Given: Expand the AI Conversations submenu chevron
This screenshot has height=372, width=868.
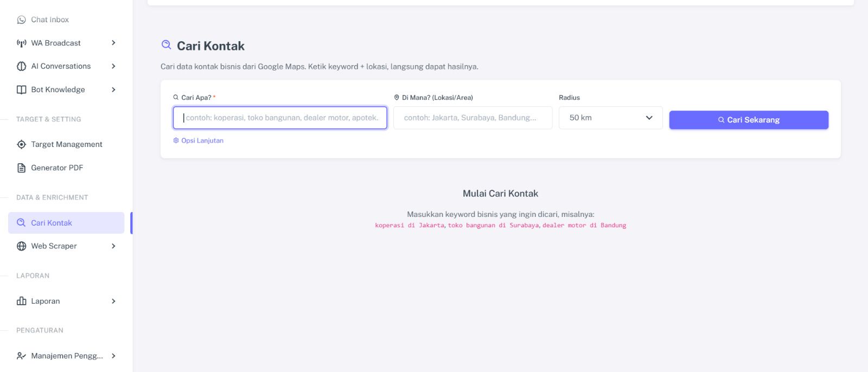Looking at the screenshot, I should pos(113,66).
